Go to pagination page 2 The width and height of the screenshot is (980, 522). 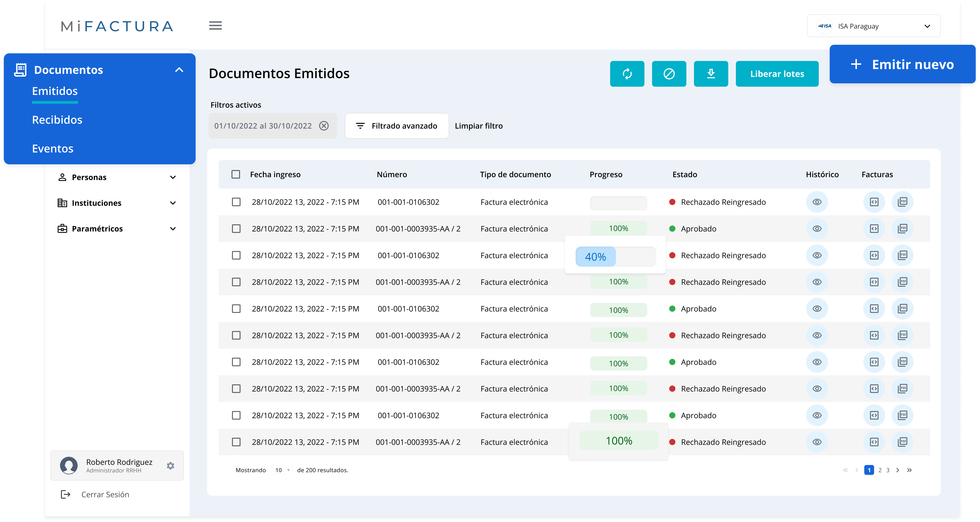click(879, 470)
